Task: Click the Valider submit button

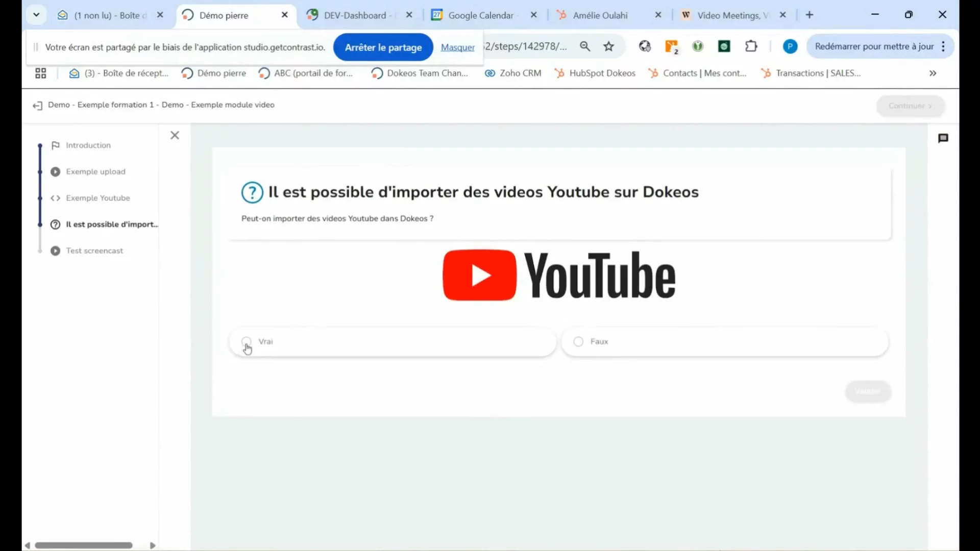Action: pyautogui.click(x=868, y=391)
